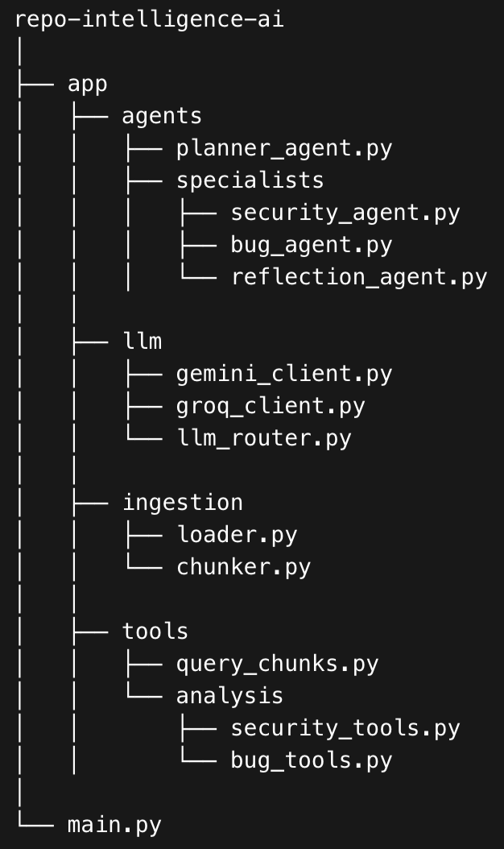Collapse the specialists folder
The width and height of the screenshot is (504, 849).
[250, 180]
